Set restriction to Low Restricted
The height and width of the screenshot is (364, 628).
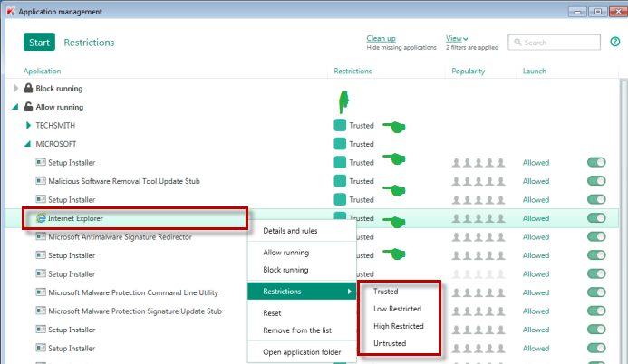tap(397, 309)
